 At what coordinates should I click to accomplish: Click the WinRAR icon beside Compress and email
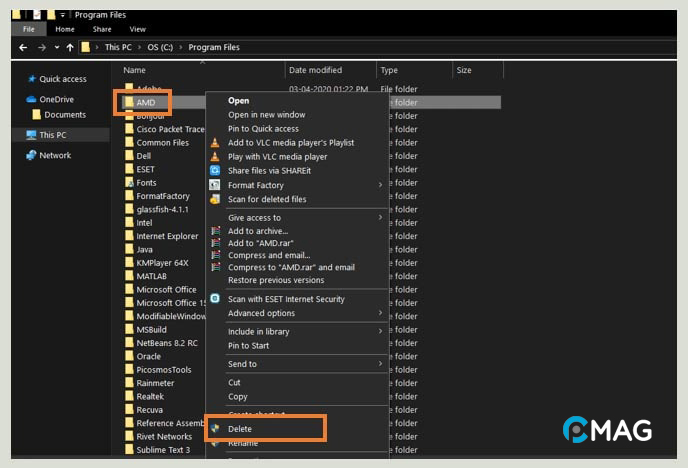(x=215, y=255)
